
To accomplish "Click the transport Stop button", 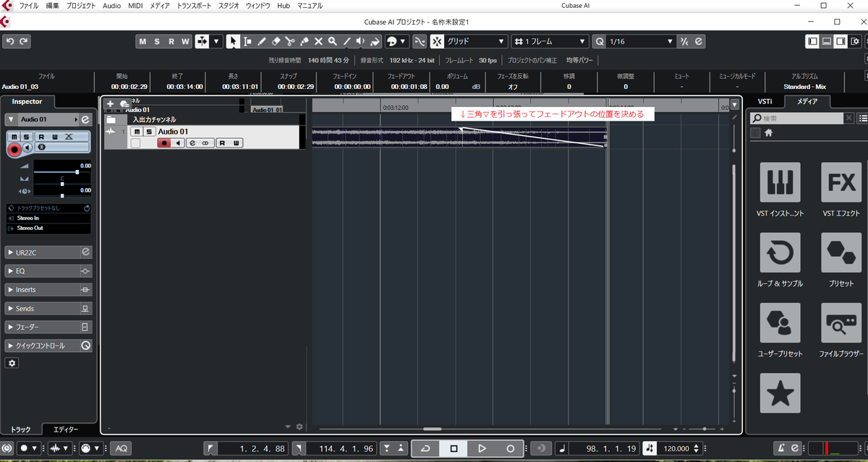I will [x=454, y=448].
